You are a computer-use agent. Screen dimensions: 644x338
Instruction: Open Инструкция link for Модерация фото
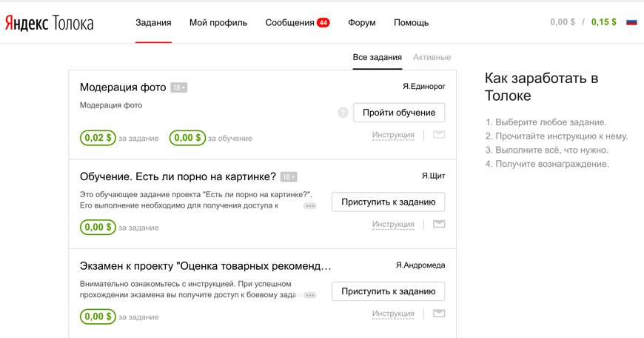pyautogui.click(x=393, y=135)
